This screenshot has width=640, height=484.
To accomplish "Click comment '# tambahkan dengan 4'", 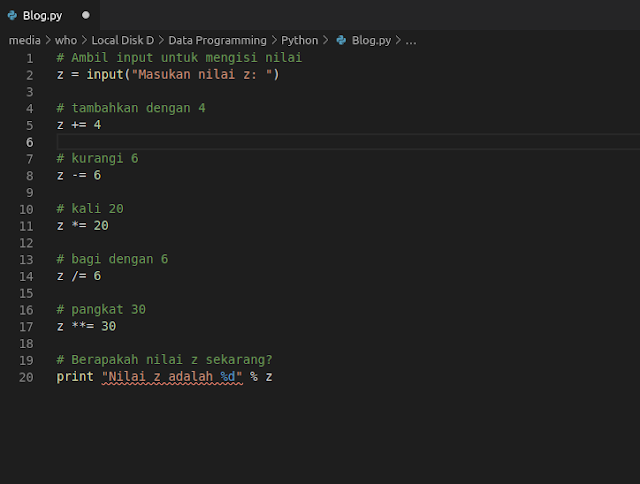I will 131,108.
